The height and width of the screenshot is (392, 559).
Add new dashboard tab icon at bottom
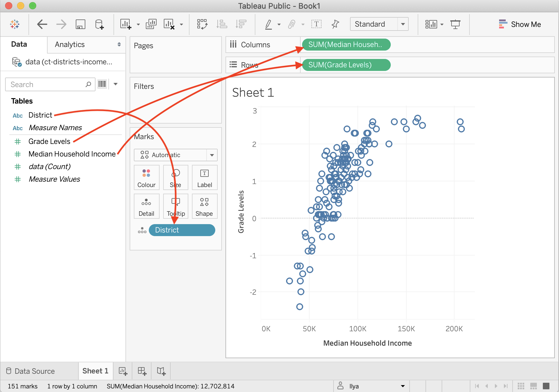point(142,371)
